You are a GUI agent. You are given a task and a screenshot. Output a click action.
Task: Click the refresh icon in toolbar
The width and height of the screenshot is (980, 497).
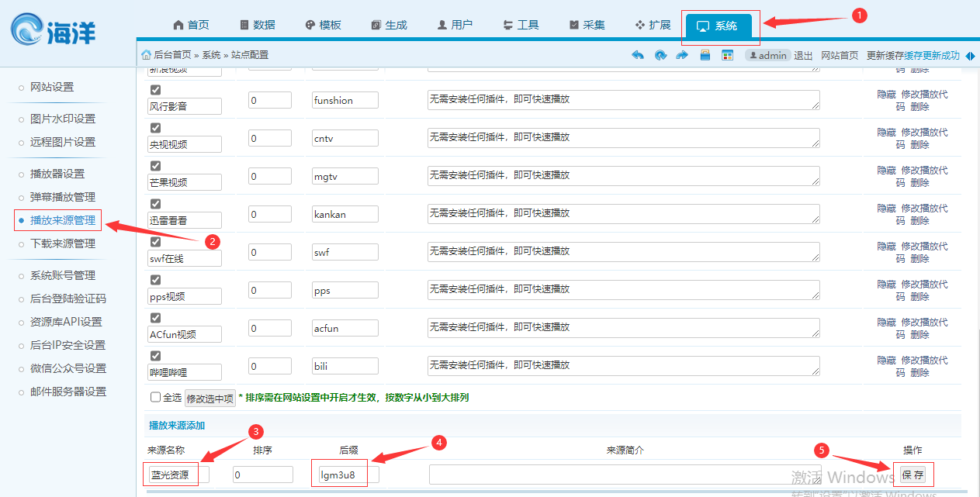660,55
